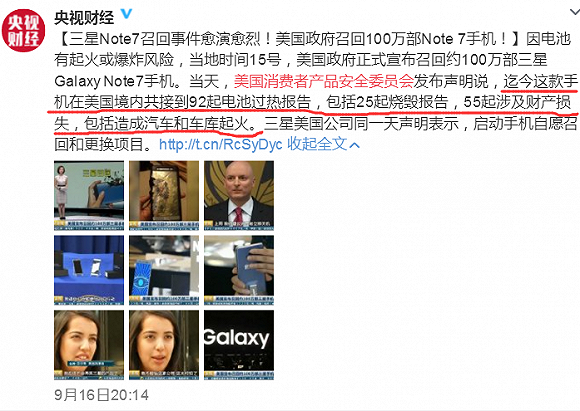Image resolution: width=580 pixels, height=411 pixels.
Task: Click the red 美国消费者产品安全委员会 text
Action: pyautogui.click(x=323, y=81)
